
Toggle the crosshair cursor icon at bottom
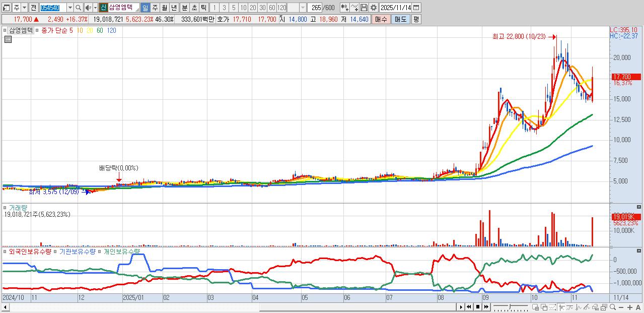point(561,307)
